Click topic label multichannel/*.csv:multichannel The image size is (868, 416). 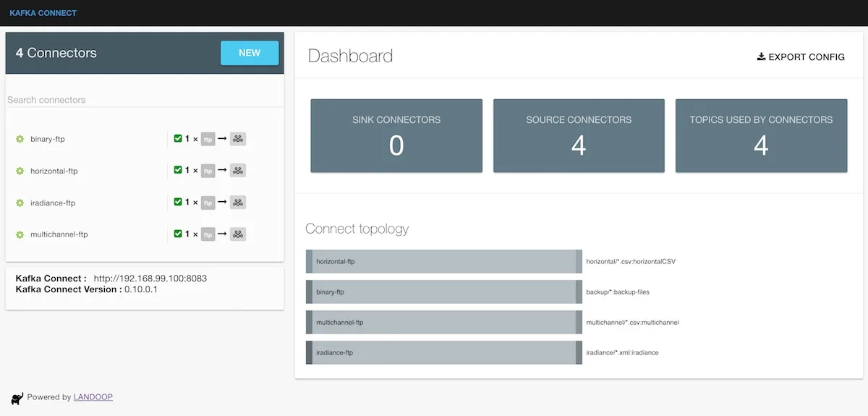point(632,322)
